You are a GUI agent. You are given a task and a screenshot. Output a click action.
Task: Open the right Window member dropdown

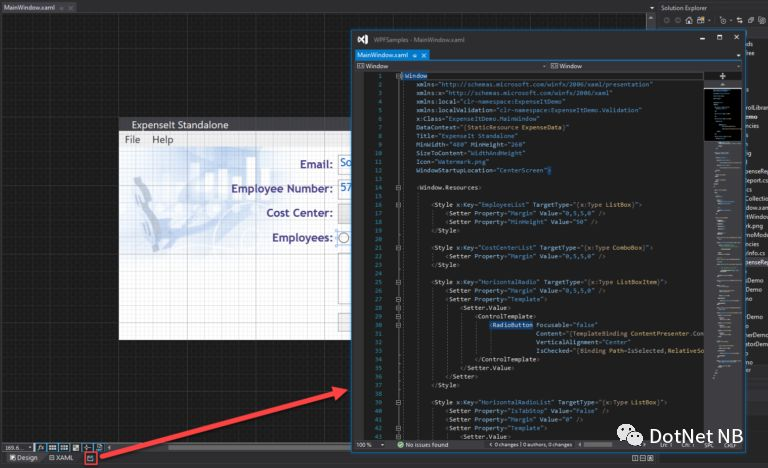click(738, 66)
